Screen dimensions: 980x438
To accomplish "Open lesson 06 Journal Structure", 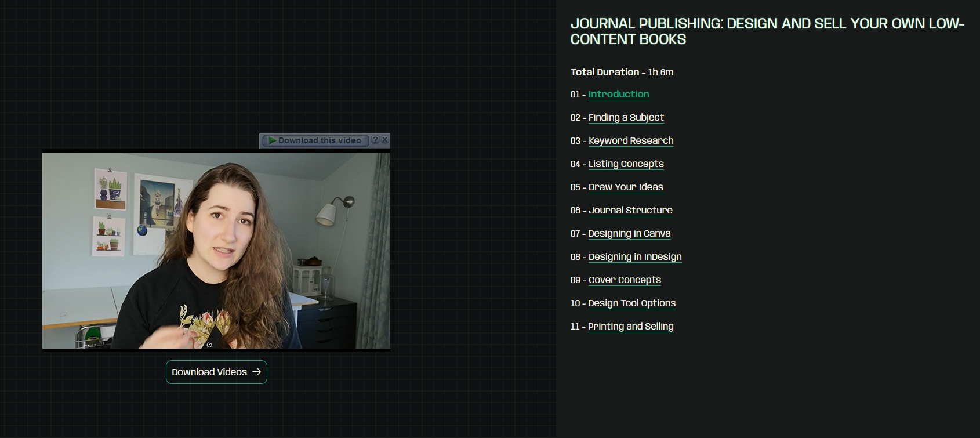I will [630, 210].
